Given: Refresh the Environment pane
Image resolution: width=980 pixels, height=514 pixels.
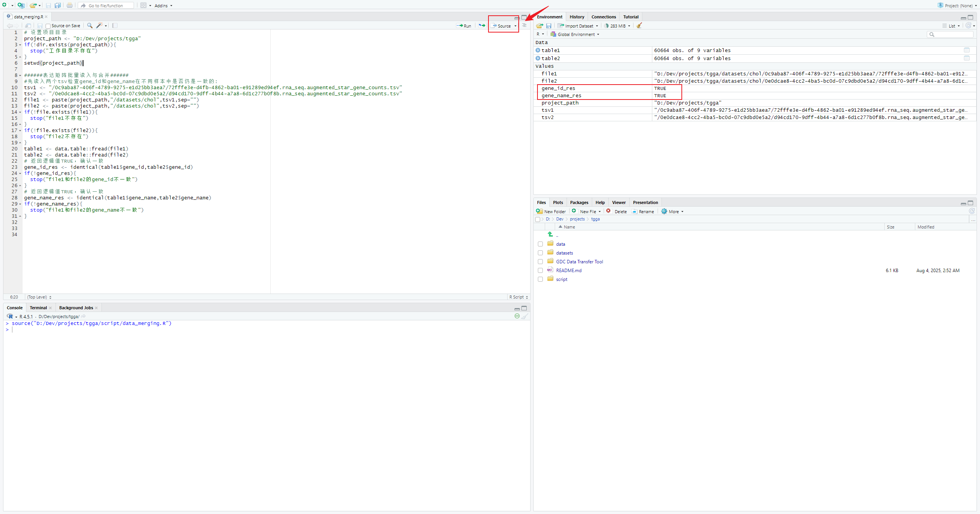Looking at the screenshot, I should [x=968, y=26].
